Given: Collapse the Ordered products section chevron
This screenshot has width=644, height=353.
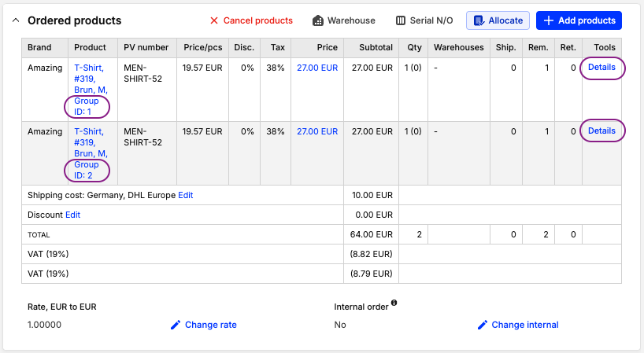Looking at the screenshot, I should point(16,20).
